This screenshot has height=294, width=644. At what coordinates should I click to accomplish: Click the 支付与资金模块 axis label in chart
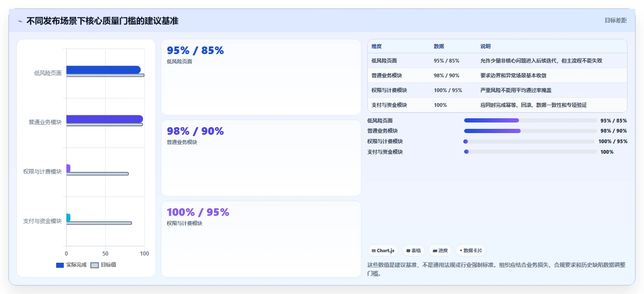coord(42,221)
